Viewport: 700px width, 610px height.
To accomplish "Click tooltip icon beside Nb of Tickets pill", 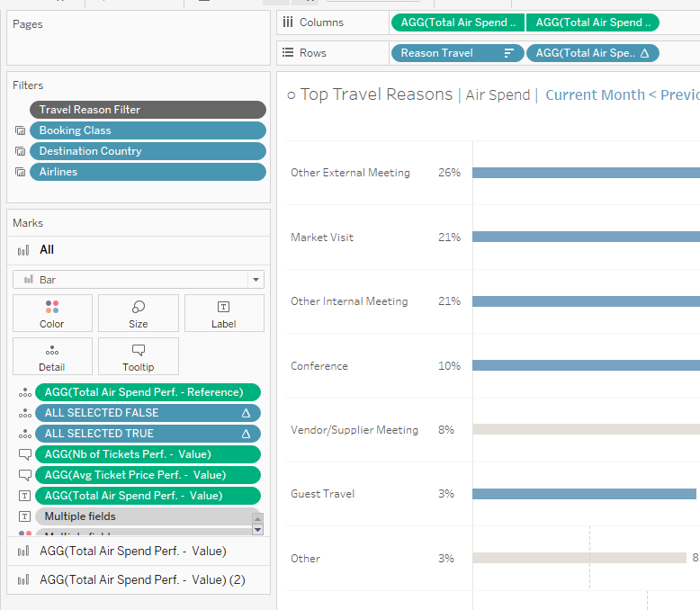I will pos(24,454).
